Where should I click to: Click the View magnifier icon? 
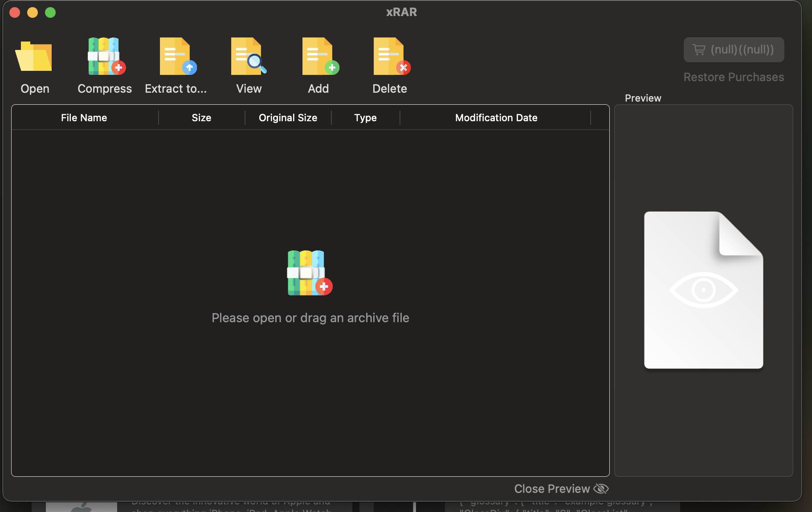point(248,57)
